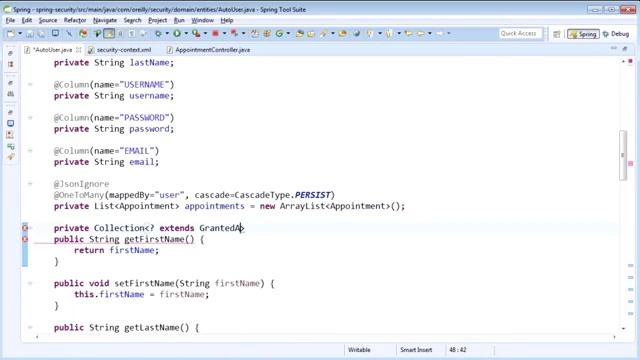Open the Source menu
640x360 pixels.
click(x=48, y=20)
